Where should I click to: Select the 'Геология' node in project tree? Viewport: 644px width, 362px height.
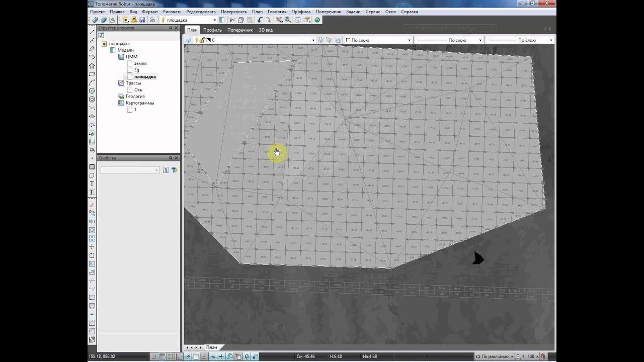[x=135, y=97]
